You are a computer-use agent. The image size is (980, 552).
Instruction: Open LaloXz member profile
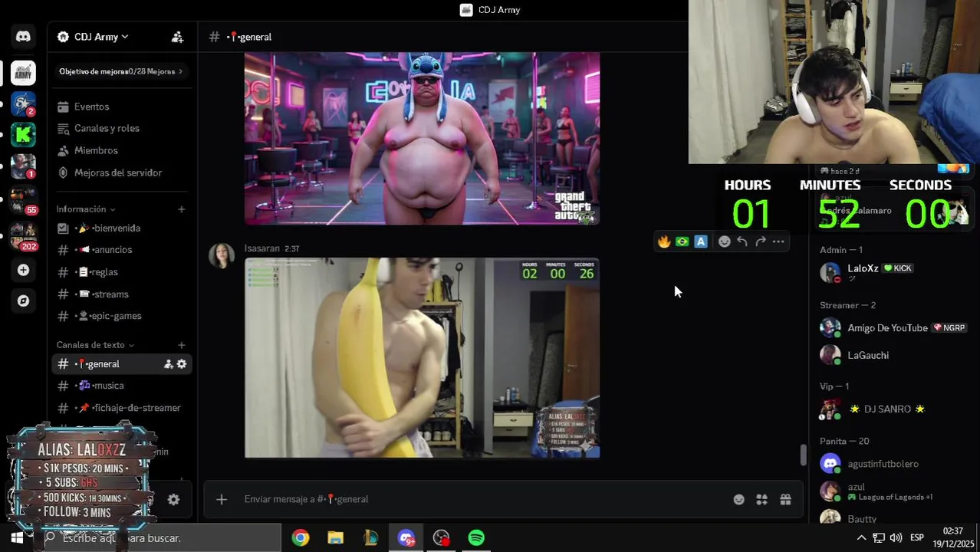click(893, 271)
